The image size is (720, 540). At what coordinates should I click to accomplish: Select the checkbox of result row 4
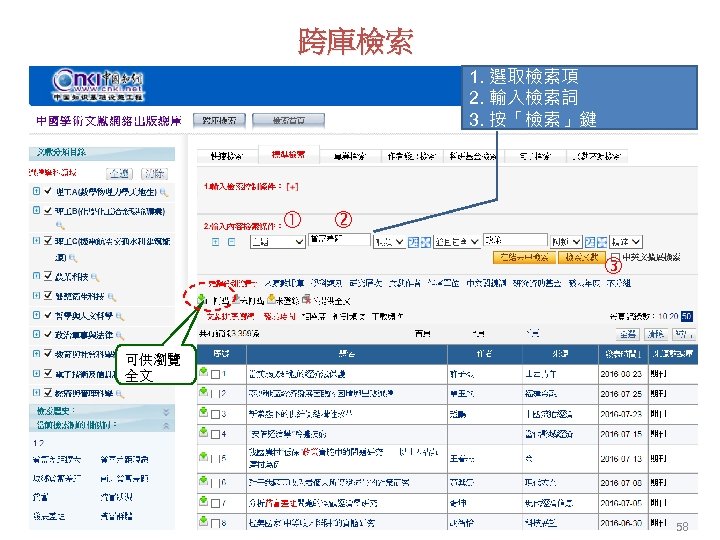point(215,434)
